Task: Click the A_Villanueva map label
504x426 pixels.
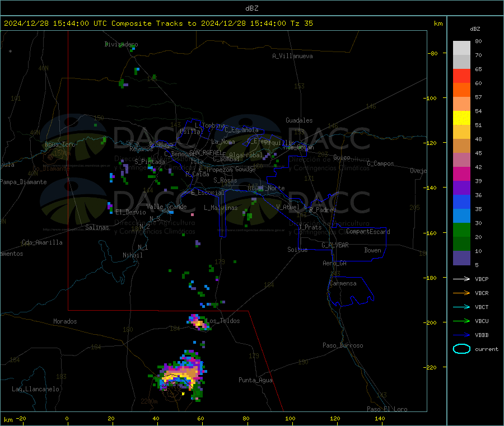Action: click(x=292, y=56)
